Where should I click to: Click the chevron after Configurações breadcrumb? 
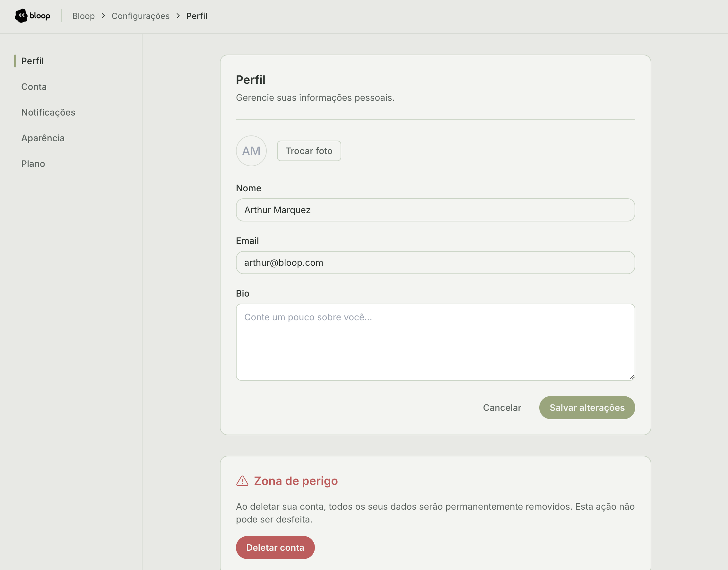[178, 16]
